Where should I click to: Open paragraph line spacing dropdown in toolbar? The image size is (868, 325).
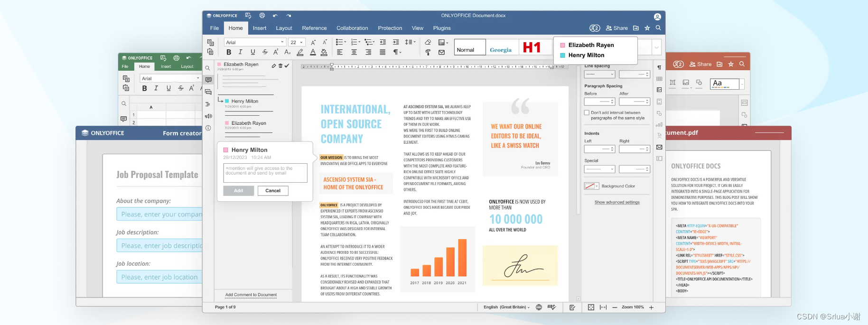(411, 42)
